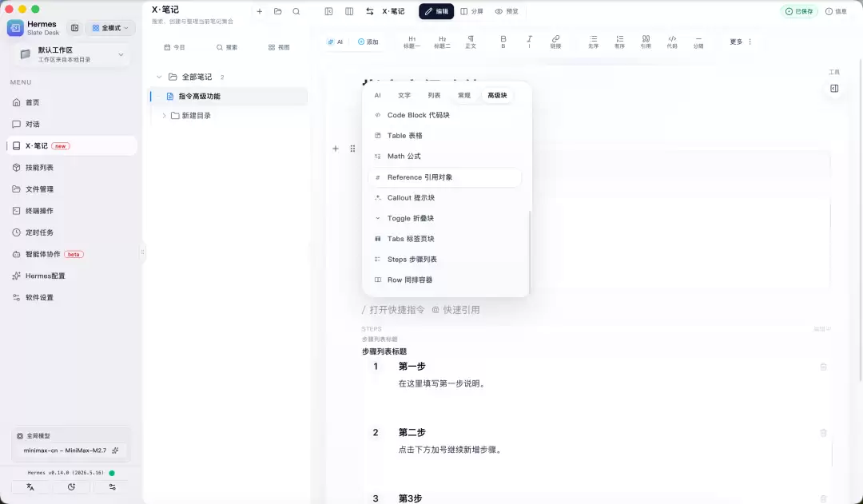The height and width of the screenshot is (504, 863).
Task: Click the AI button in toolbar
Action: 335,42
